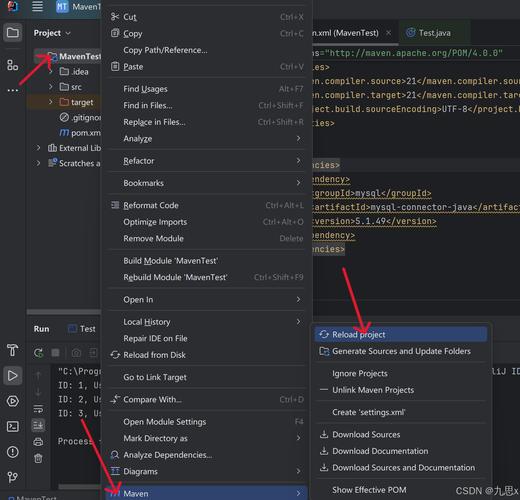
Task: Click Reload project in Maven submenu
Action: point(401,334)
